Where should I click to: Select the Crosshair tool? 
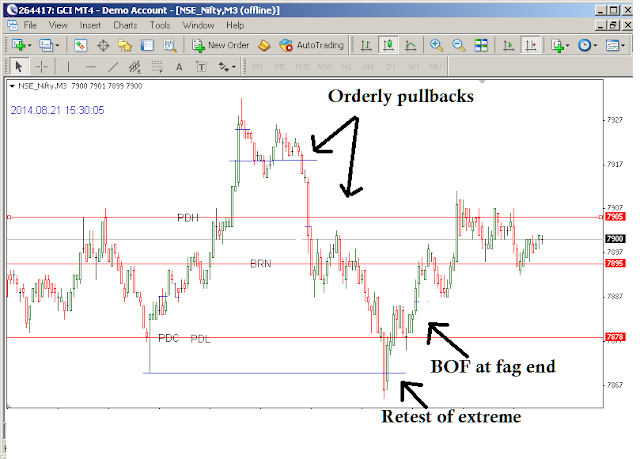[42, 67]
